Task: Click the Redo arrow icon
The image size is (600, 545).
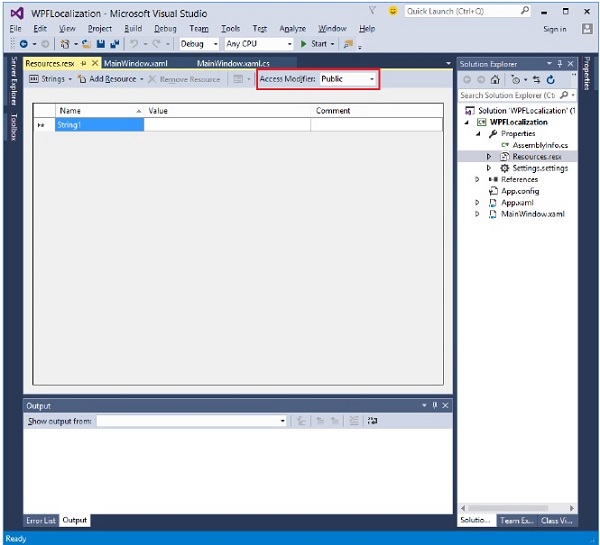Action: [156, 44]
